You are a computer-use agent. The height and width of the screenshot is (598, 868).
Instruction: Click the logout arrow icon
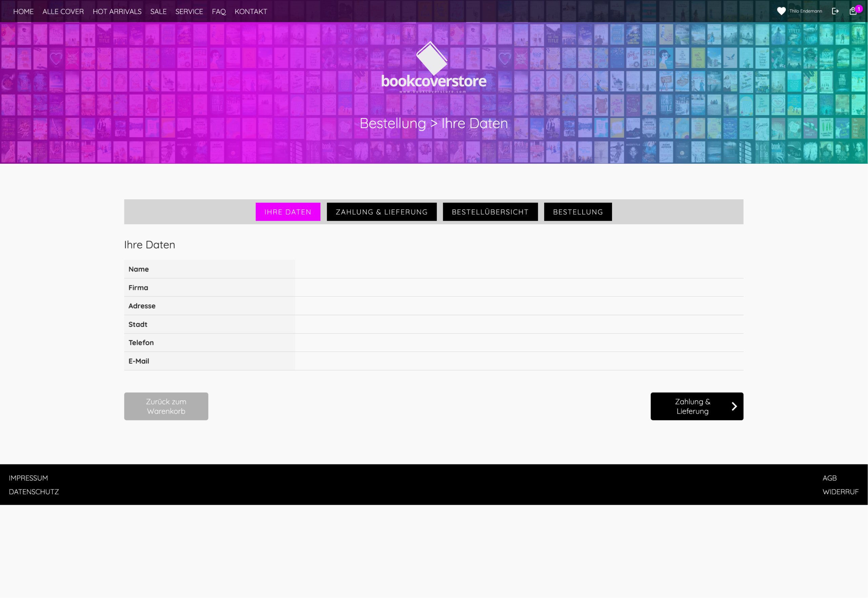[x=835, y=11]
